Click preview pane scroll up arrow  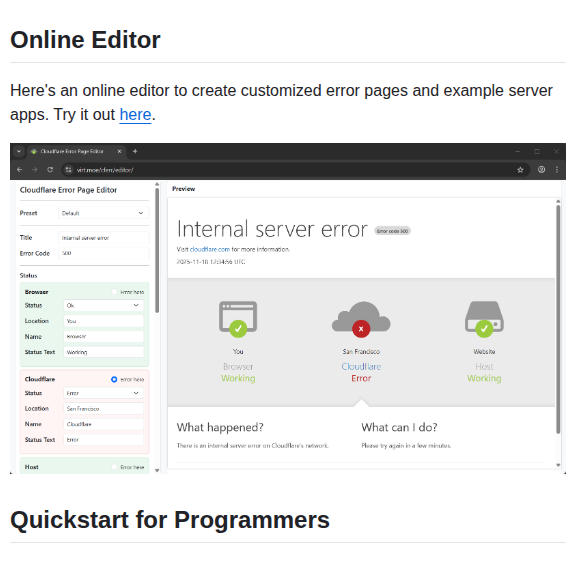point(558,201)
